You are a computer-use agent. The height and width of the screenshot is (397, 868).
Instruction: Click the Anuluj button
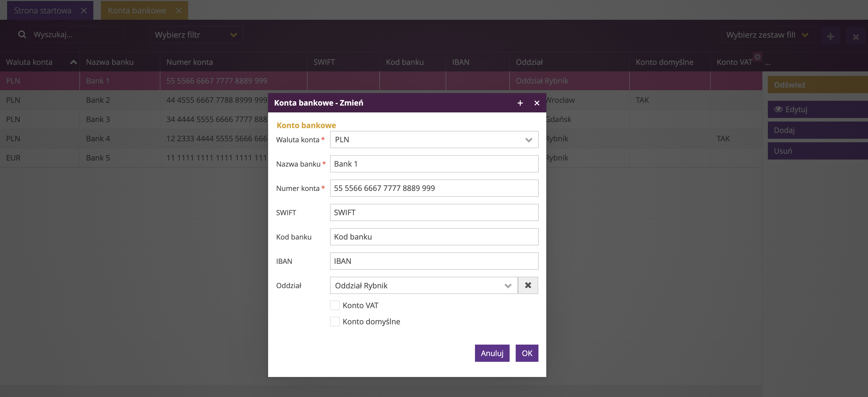492,353
